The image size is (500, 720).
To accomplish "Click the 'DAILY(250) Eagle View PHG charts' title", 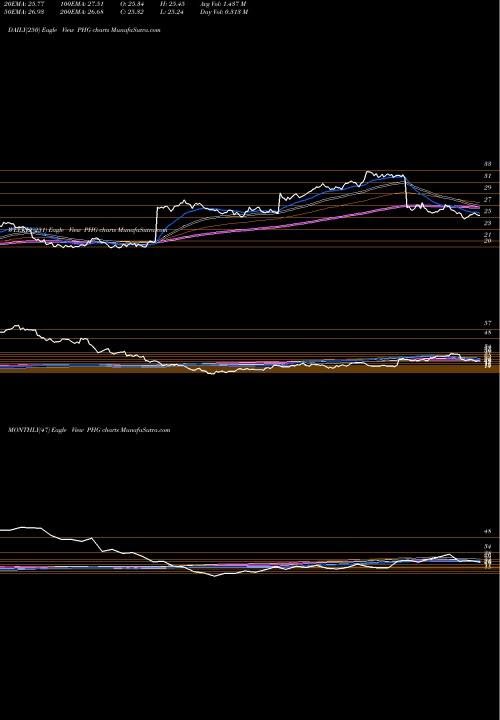I will tap(84, 30).
